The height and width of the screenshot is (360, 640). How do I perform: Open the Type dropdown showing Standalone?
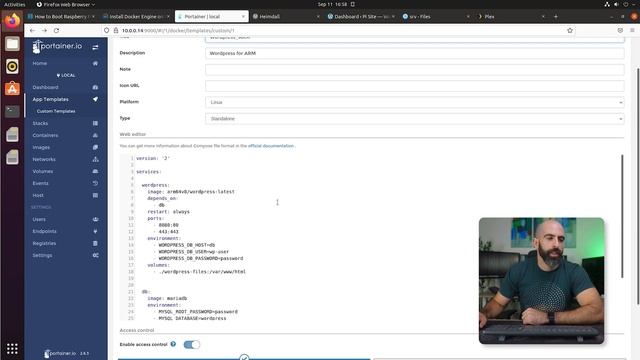[x=415, y=118]
